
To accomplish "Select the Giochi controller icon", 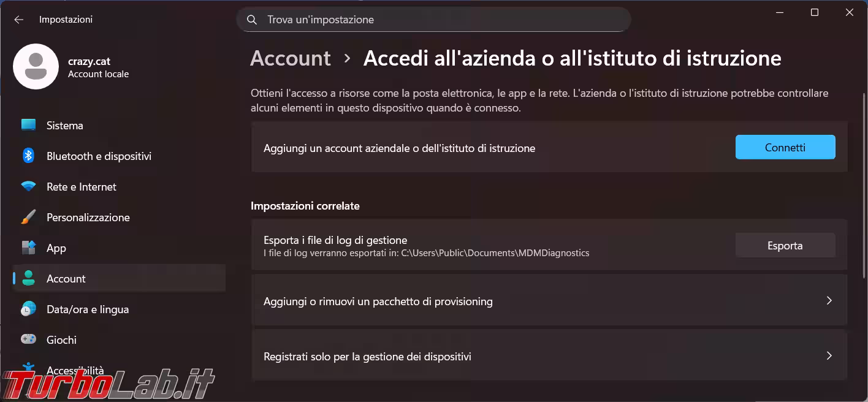I will tap(28, 339).
